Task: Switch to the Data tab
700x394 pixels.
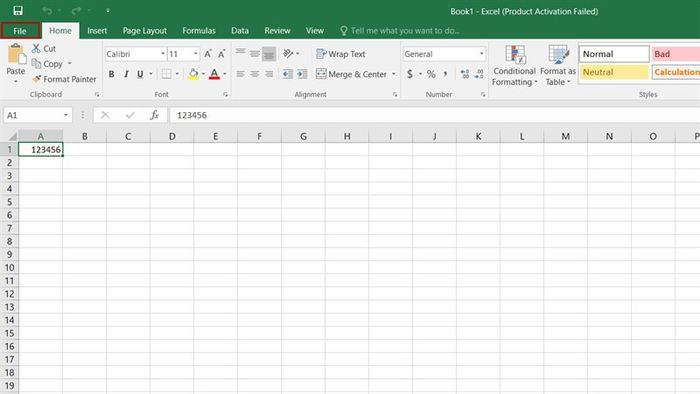Action: tap(240, 31)
